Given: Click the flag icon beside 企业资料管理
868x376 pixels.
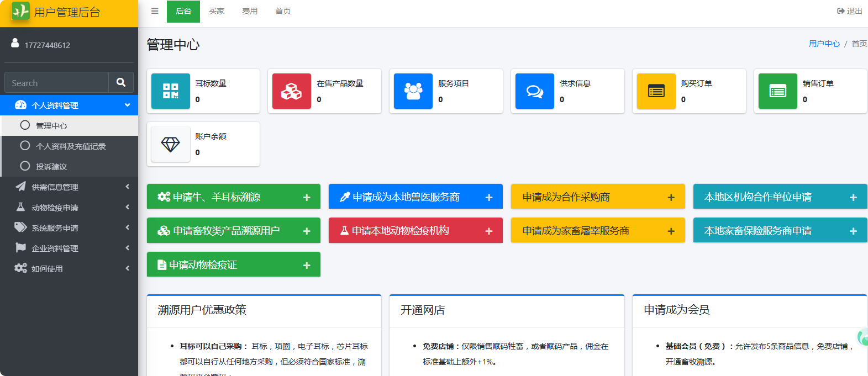Looking at the screenshot, I should [20, 248].
